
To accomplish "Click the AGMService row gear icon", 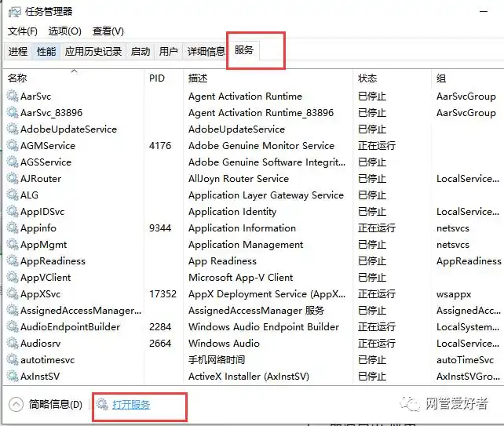I will click(13, 146).
